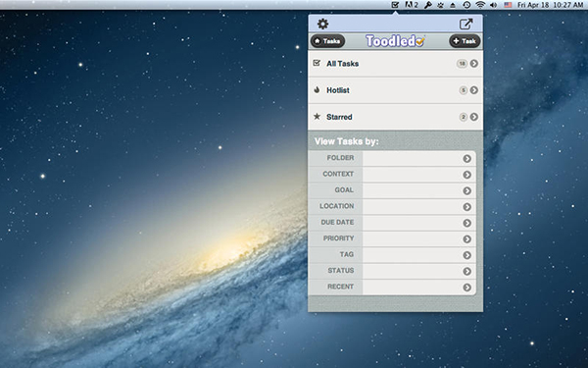The image size is (588, 368).
Task: Open the Hotlist row
Action: [x=396, y=90]
